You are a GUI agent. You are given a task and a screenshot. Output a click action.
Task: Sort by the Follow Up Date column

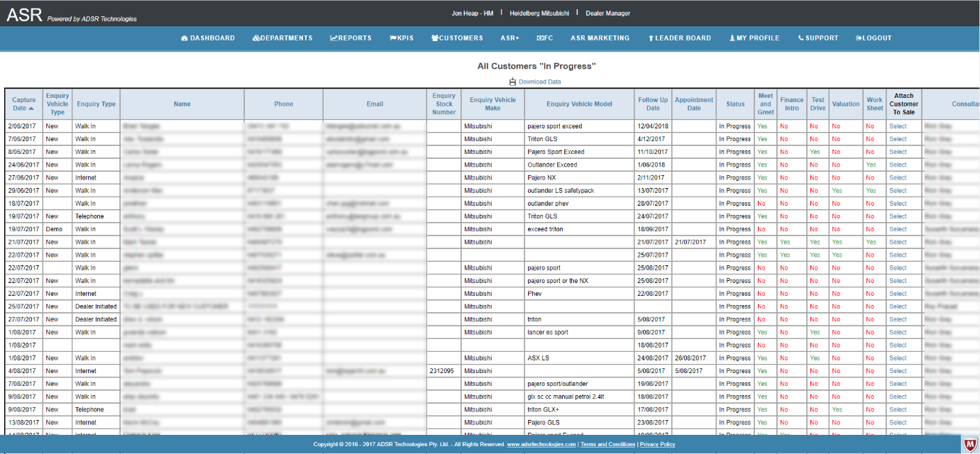click(652, 104)
